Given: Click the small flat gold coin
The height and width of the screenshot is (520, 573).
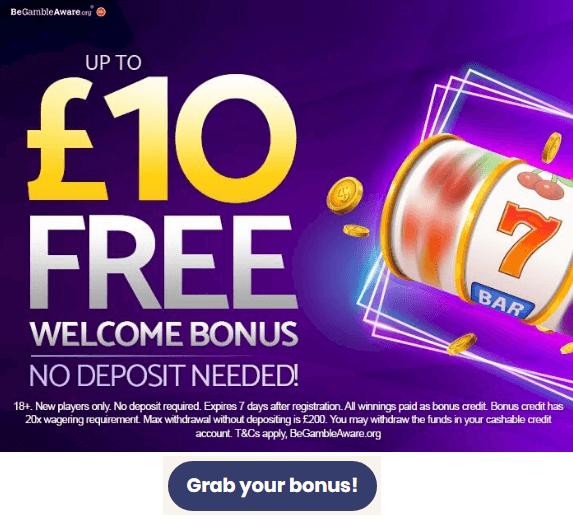Looking at the screenshot, I should click(356, 231).
